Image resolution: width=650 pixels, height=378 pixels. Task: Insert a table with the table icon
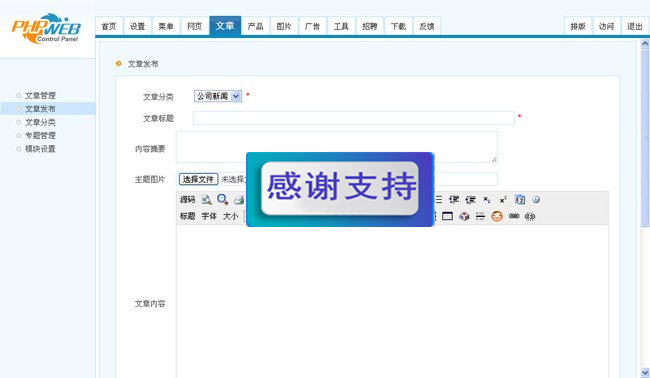[x=447, y=216]
